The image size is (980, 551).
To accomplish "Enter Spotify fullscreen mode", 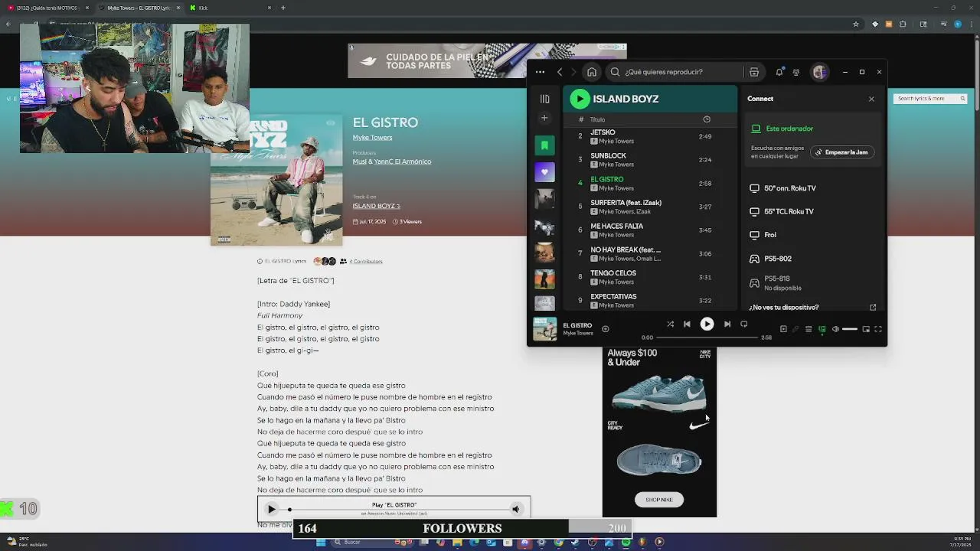I will 878,329.
